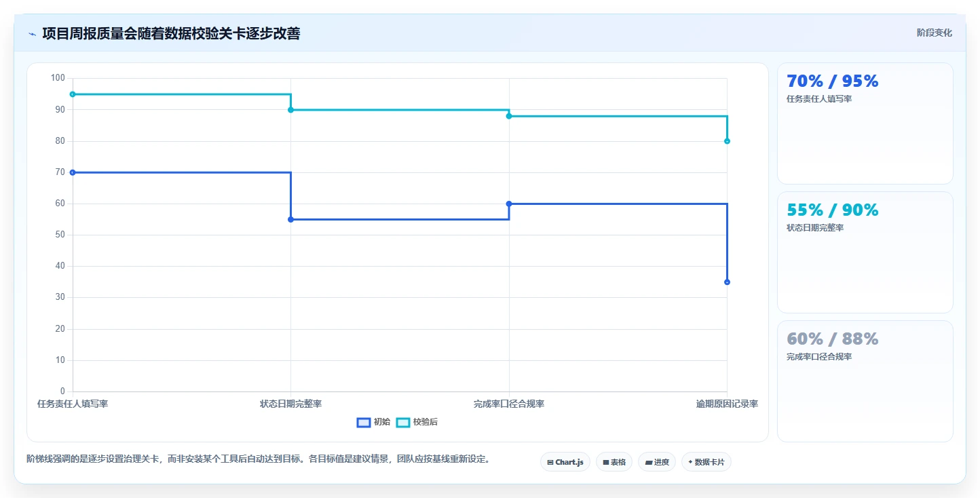Click the footnote starting with 阶梯线强调的是
The height and width of the screenshot is (498, 980).
pos(258,459)
